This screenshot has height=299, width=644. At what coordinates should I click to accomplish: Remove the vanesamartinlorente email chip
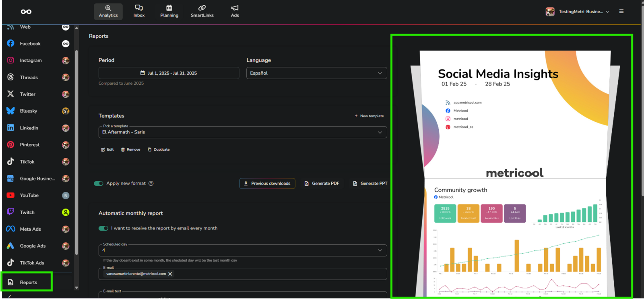point(170,274)
